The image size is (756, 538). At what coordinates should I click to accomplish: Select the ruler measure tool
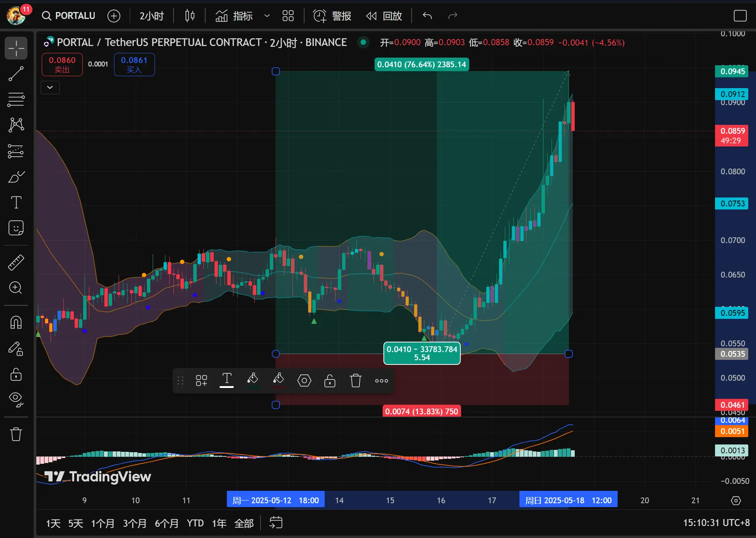[x=16, y=262]
